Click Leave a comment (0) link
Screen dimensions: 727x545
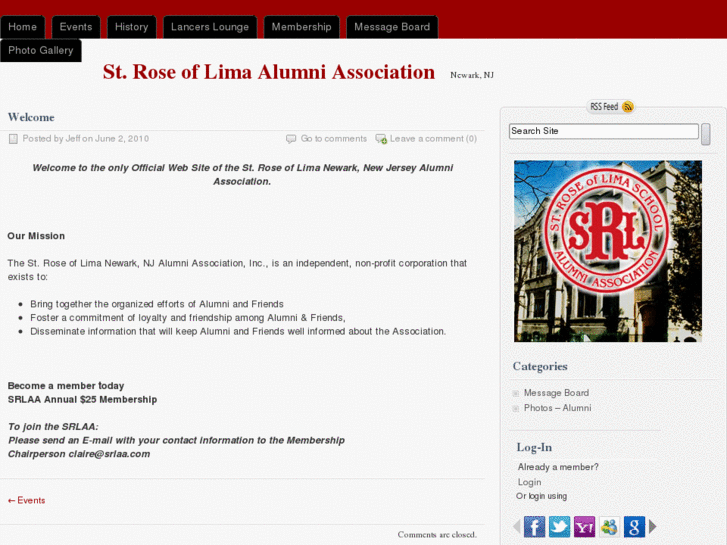tap(433, 139)
